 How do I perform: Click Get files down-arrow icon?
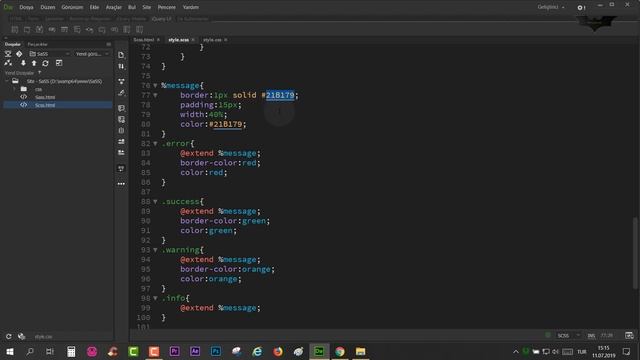[x=23, y=63]
